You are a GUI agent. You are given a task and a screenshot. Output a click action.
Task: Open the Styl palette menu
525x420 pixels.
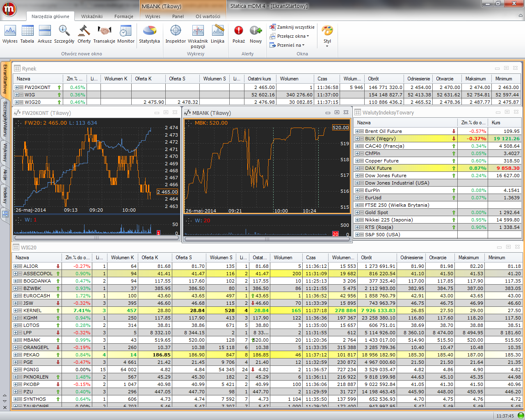[x=327, y=36]
